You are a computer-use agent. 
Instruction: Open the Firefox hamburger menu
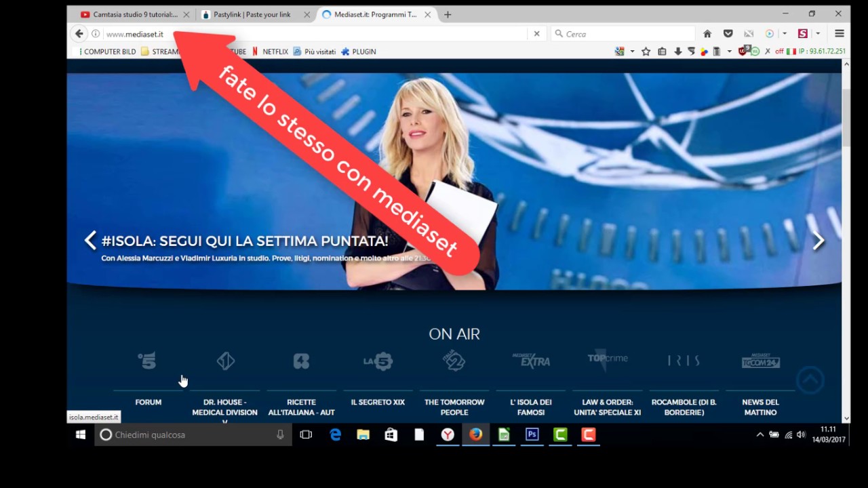[840, 34]
